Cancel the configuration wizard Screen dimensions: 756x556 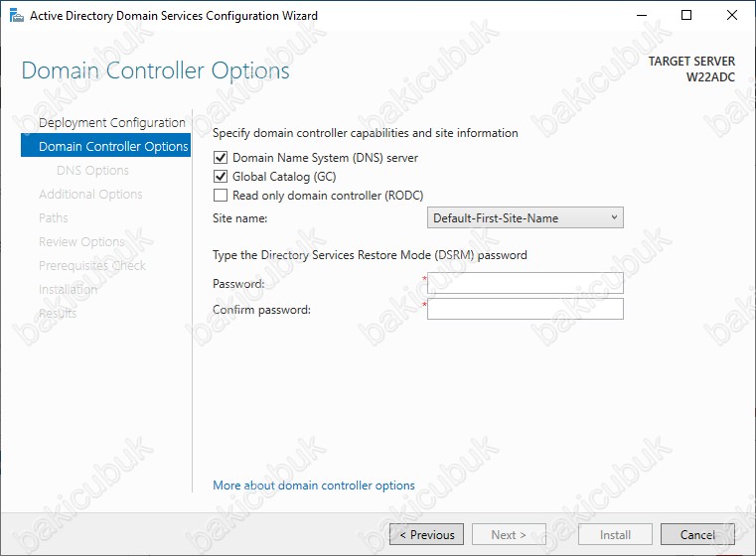[x=697, y=534]
